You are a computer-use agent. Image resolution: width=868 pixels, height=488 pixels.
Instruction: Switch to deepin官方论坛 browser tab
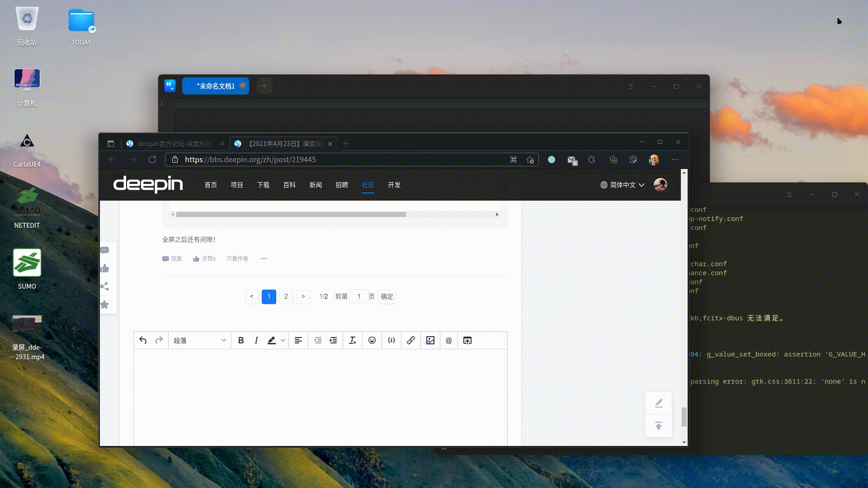pyautogui.click(x=174, y=144)
